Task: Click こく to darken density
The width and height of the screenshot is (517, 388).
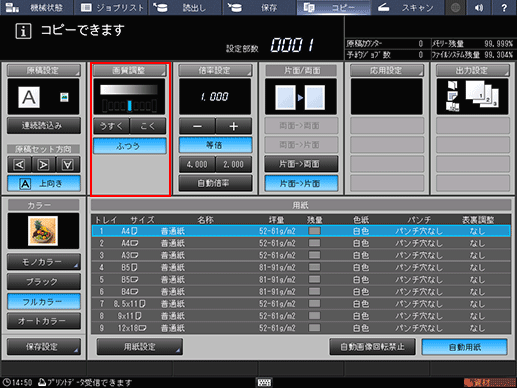Action: pyautogui.click(x=148, y=126)
